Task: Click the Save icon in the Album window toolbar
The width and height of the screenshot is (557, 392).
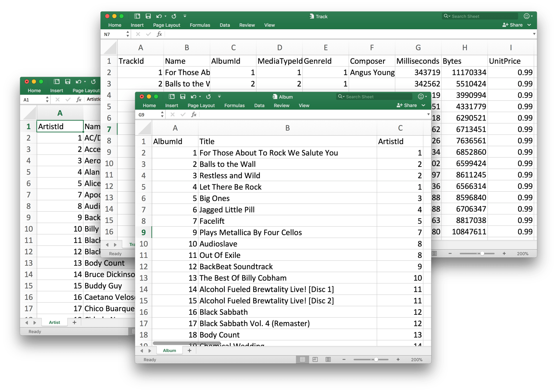Action: (183, 96)
